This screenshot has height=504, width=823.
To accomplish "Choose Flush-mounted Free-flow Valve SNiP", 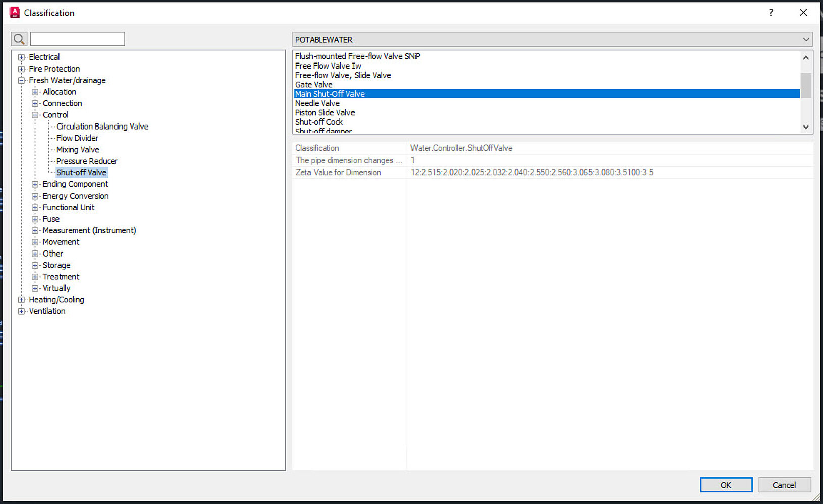I will (547, 56).
